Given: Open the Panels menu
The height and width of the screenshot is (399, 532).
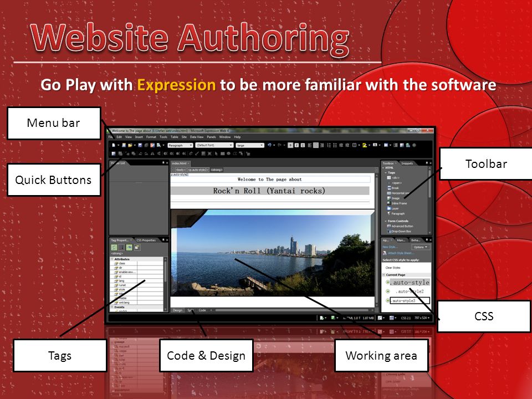Looking at the screenshot, I should pos(211,137).
